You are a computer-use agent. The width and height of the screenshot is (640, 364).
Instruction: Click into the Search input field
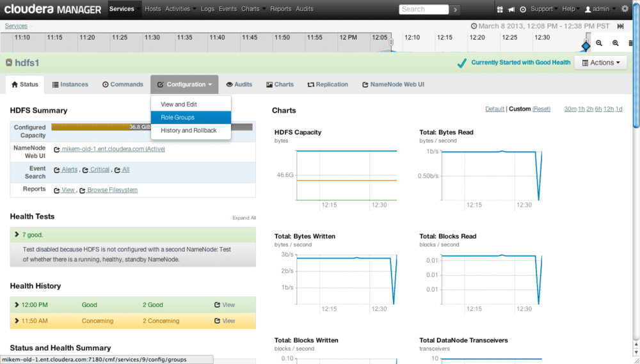[x=423, y=9]
